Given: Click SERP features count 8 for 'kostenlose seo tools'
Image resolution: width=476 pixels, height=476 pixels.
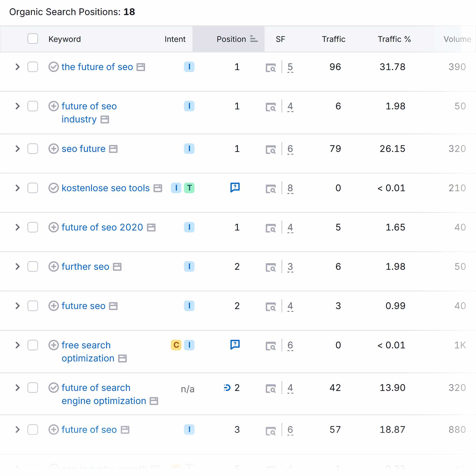Looking at the screenshot, I should coord(290,188).
